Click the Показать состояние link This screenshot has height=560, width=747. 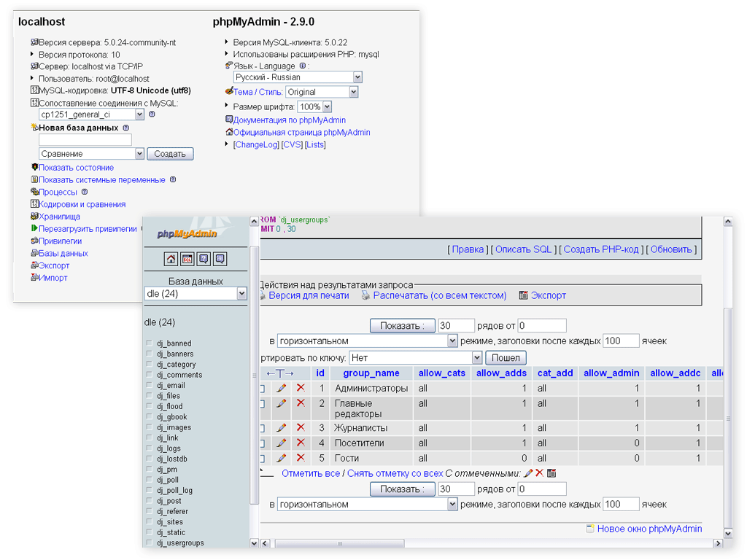pos(76,168)
